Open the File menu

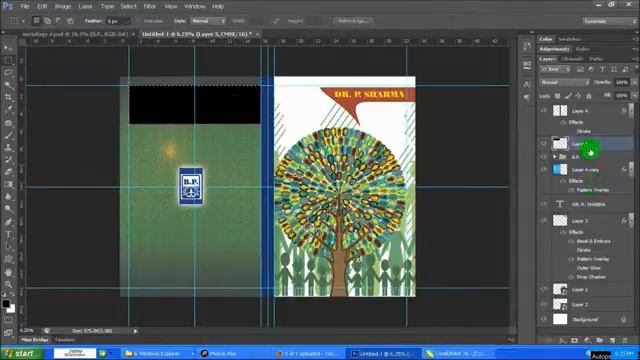pyautogui.click(x=25, y=6)
